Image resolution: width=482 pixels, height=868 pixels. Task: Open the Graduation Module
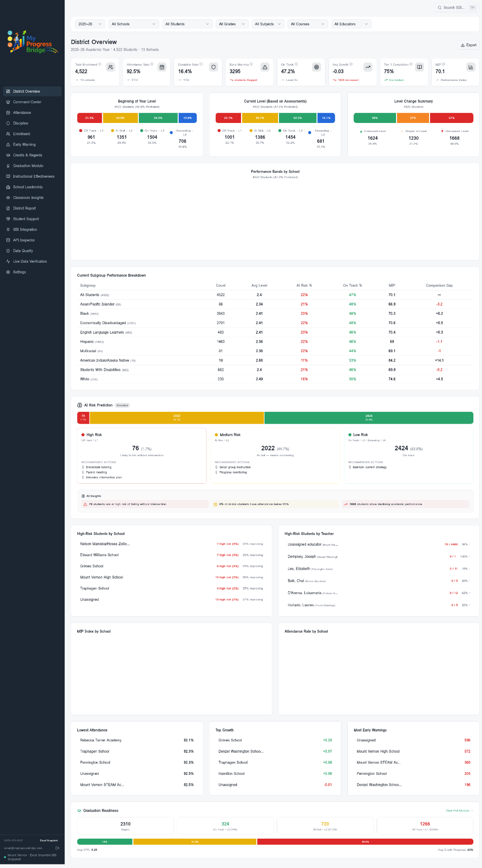pos(32,166)
